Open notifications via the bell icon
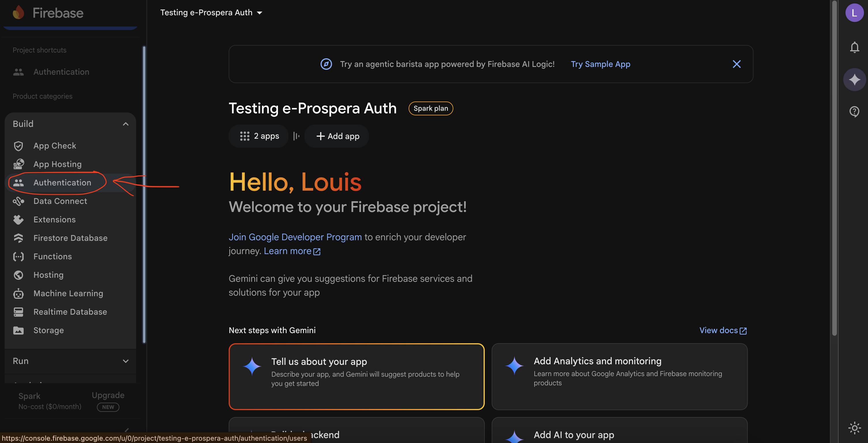Viewport: 868px width, 443px height. click(854, 47)
